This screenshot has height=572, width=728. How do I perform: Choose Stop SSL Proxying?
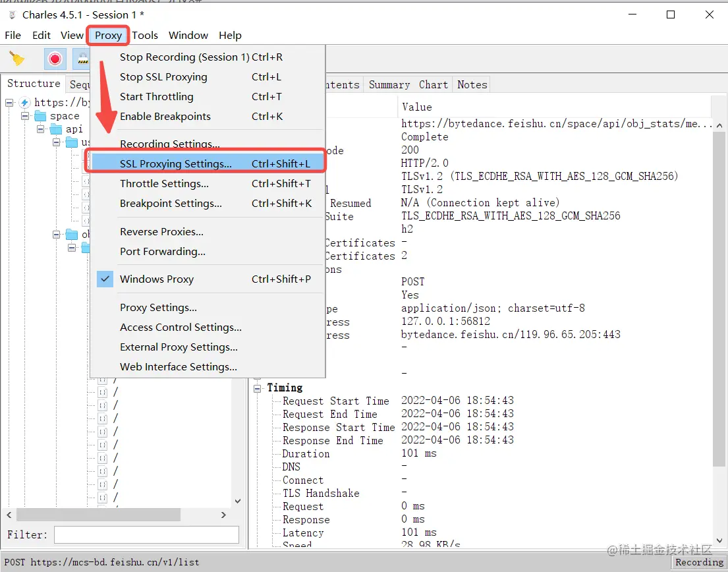pyautogui.click(x=208, y=77)
